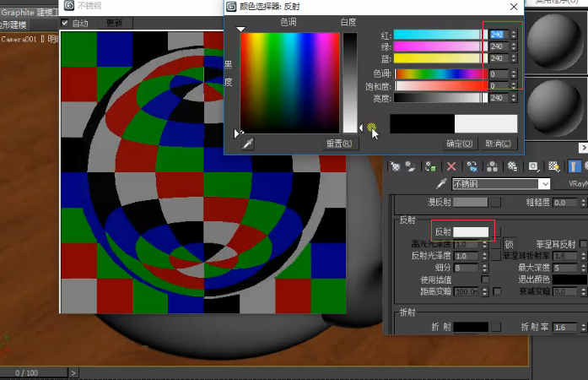The image size is (588, 380).
Task: Click the 确定(O) button
Action: pyautogui.click(x=460, y=144)
